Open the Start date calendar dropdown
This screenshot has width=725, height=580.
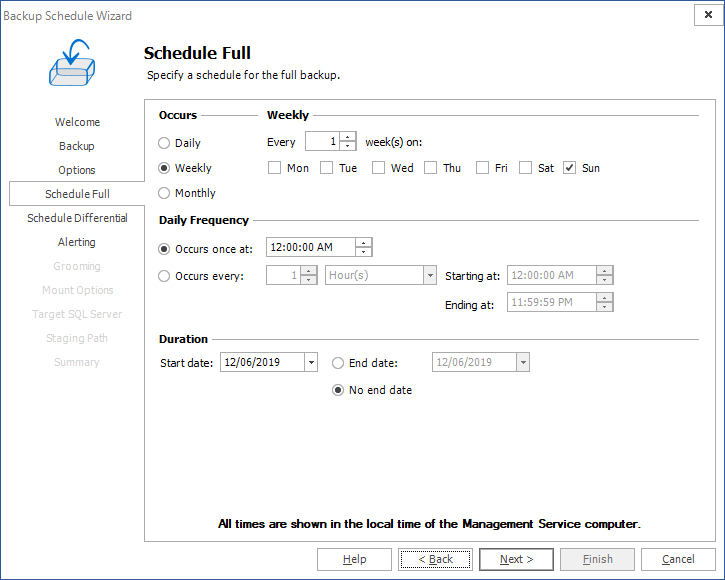[310, 363]
